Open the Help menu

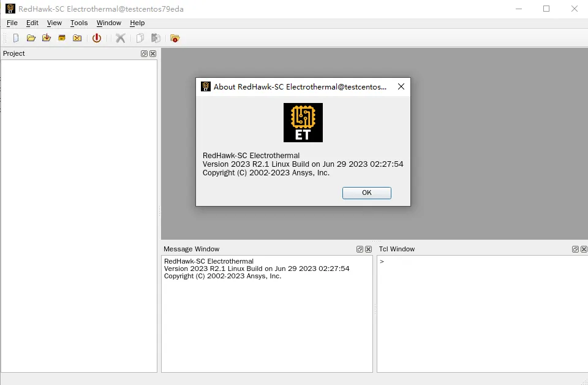(x=137, y=23)
